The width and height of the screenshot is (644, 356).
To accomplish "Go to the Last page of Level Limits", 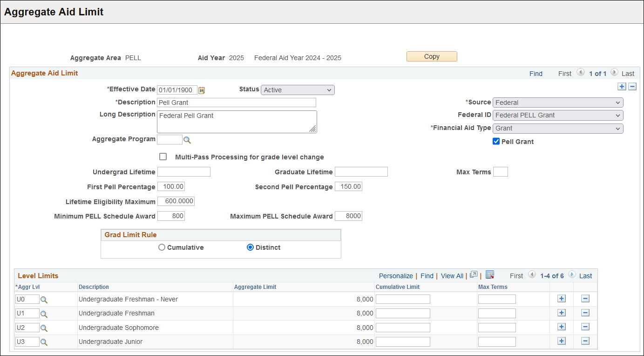I will tap(585, 276).
